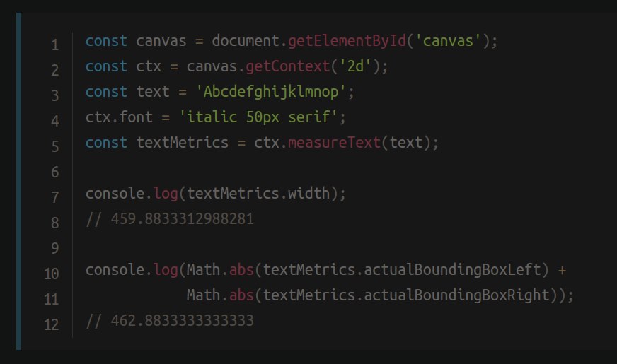Click textMetrics.width inside console.log

(x=258, y=194)
